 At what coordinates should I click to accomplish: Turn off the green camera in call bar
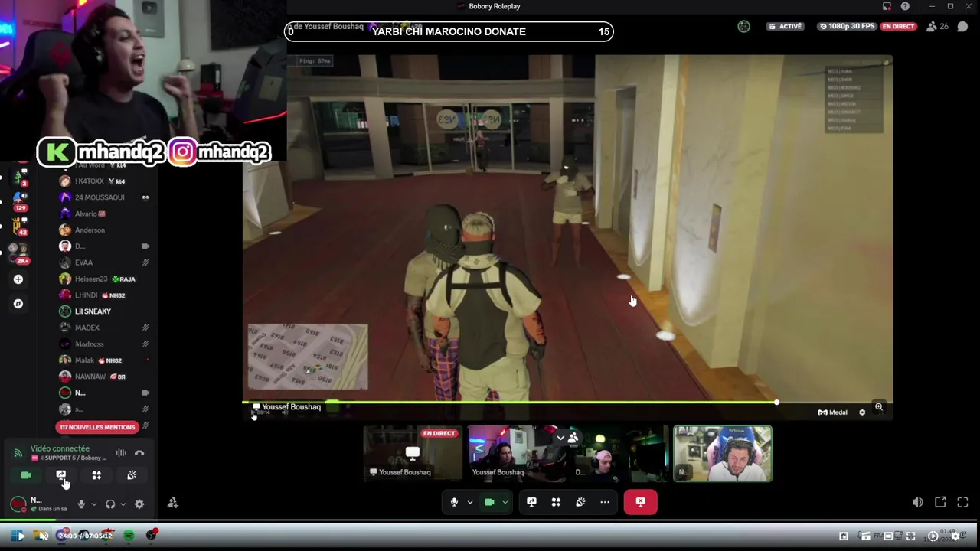pyautogui.click(x=489, y=502)
